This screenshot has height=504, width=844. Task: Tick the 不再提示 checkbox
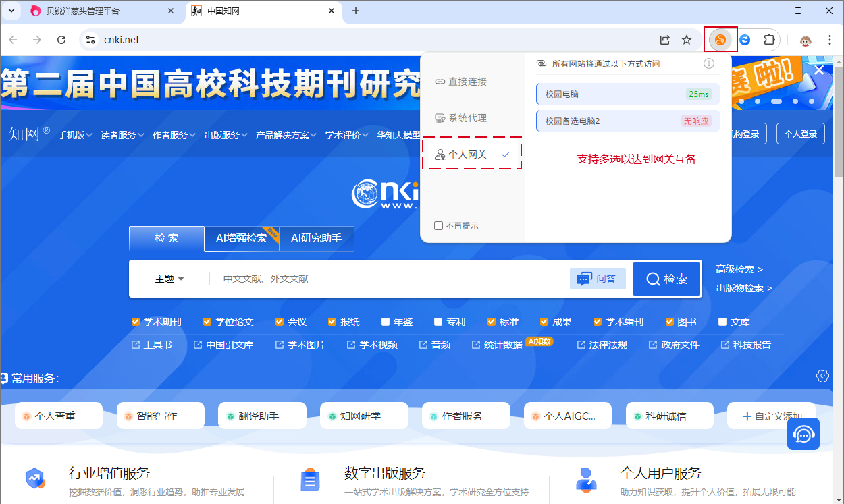pos(438,226)
